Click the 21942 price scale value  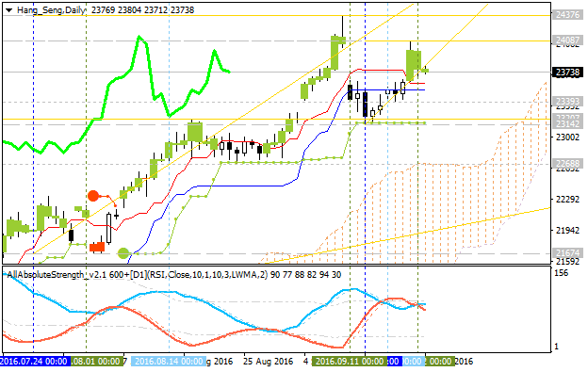pyautogui.click(x=568, y=230)
